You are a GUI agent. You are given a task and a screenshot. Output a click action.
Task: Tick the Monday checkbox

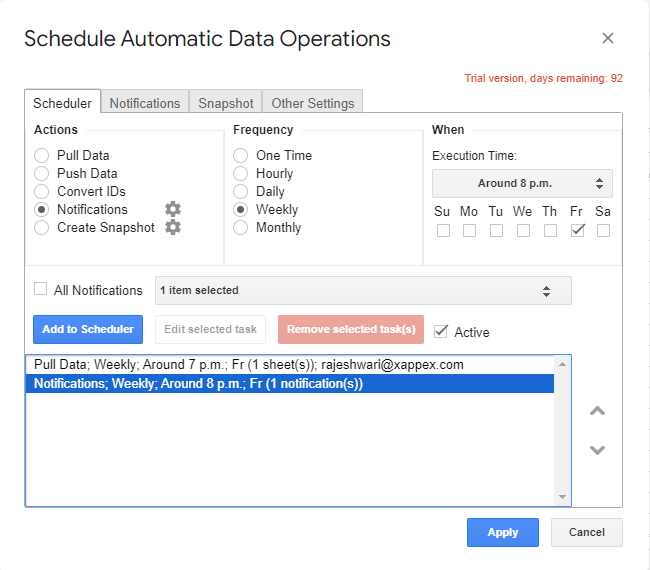[x=469, y=230]
